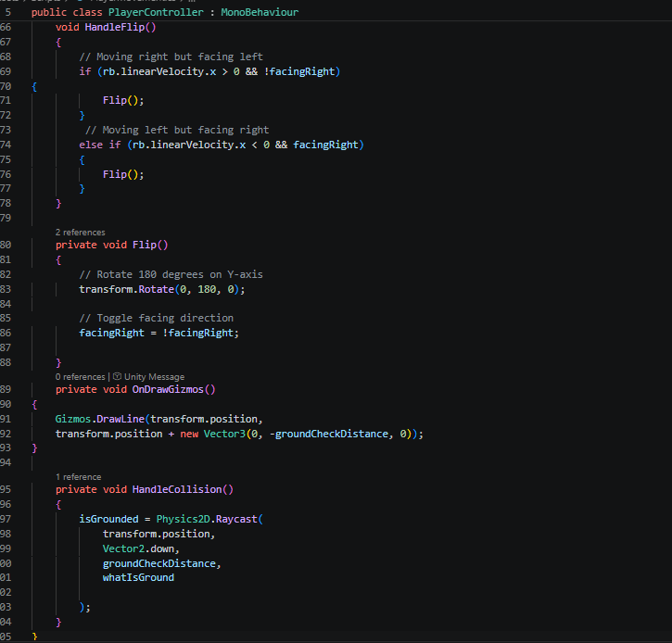Click the Raycast method call

(236, 519)
